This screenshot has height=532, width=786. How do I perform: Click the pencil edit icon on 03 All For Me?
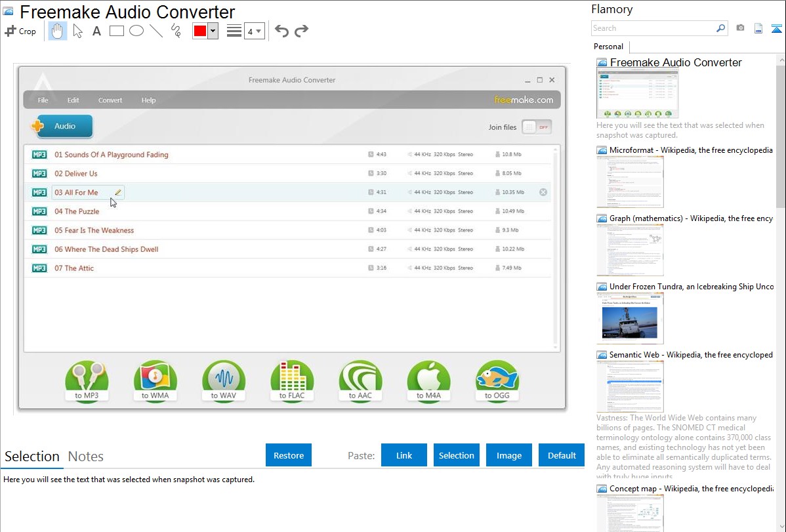[x=118, y=193]
